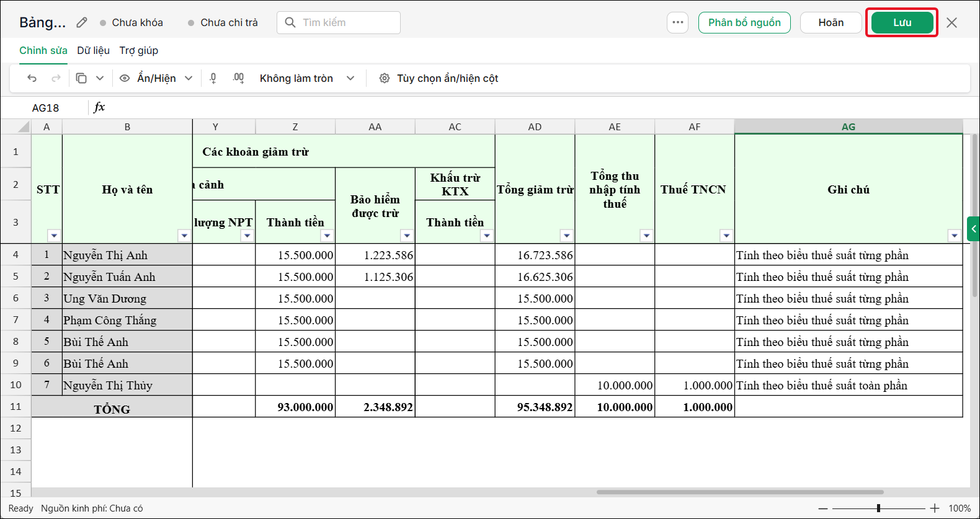Image resolution: width=980 pixels, height=519 pixels.
Task: Click the copy icon in the toolbar
Action: pyautogui.click(x=81, y=78)
